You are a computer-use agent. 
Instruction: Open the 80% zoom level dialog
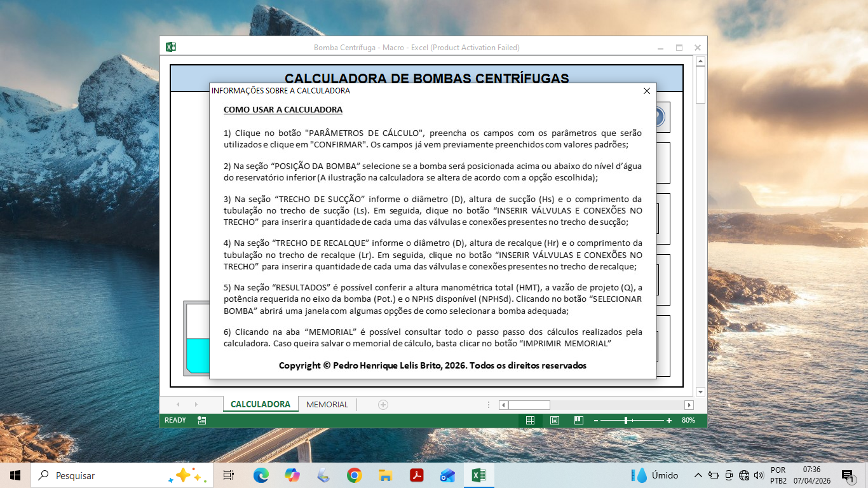click(688, 420)
